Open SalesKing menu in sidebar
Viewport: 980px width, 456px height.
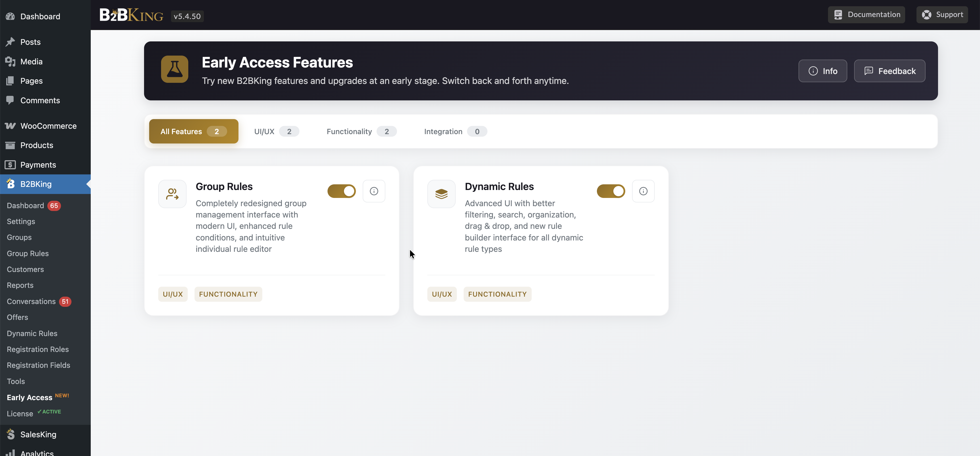38,434
